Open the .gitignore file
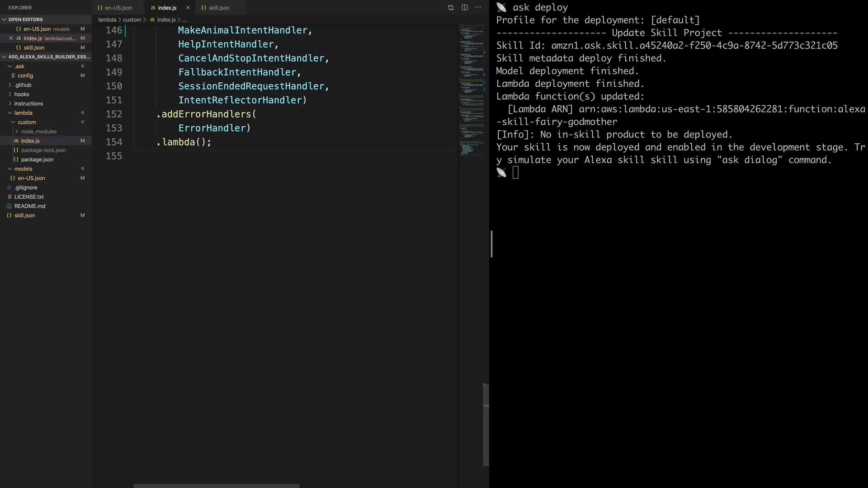This screenshot has width=868, height=488. click(26, 188)
